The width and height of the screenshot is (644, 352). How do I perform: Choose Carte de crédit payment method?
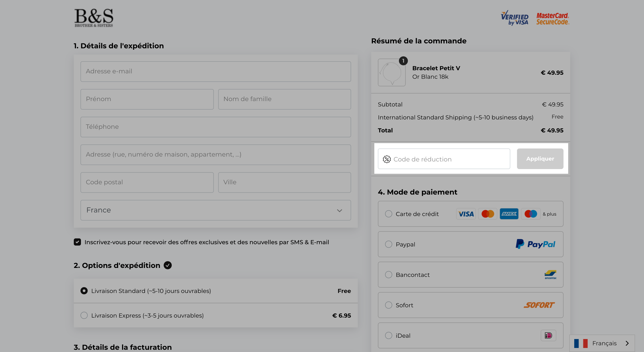pyautogui.click(x=388, y=214)
